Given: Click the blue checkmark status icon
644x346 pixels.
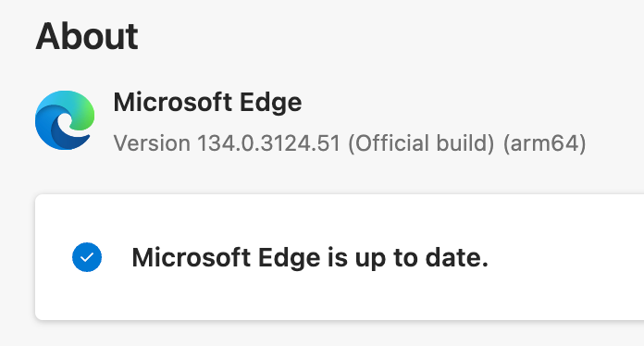Looking at the screenshot, I should point(87,257).
